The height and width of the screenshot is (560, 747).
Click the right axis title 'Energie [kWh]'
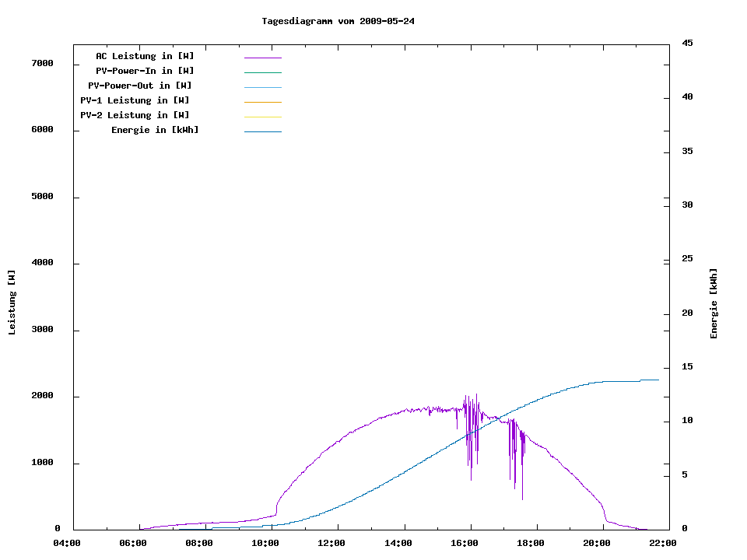(x=714, y=303)
